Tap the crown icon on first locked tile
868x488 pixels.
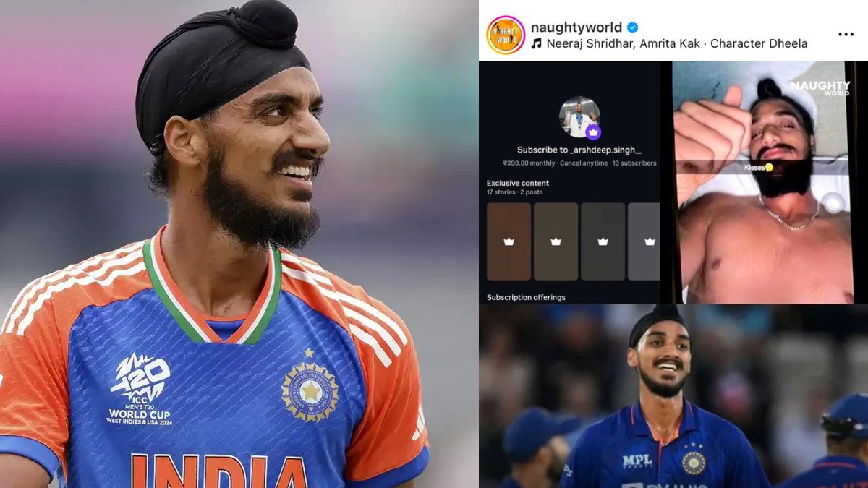(x=509, y=241)
